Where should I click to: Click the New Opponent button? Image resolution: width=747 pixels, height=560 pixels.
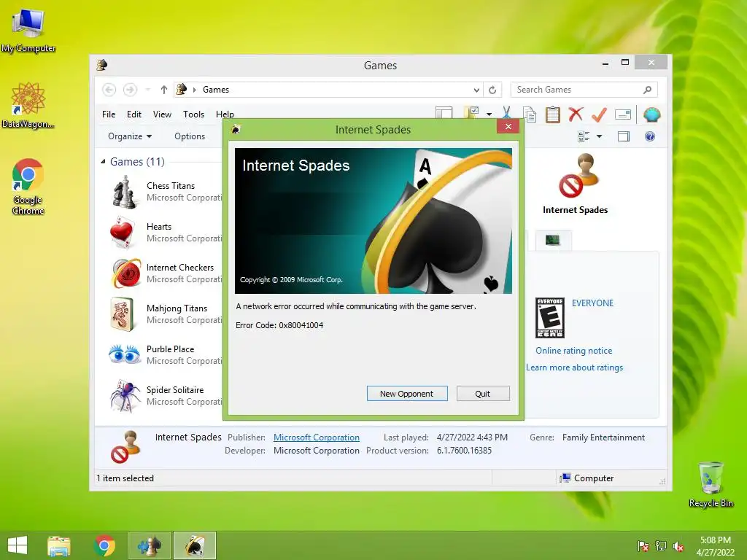407,393
